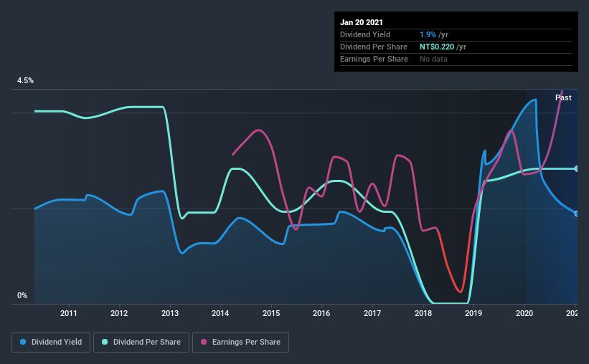Click the 2015 x-axis label
The height and width of the screenshot is (364, 589).
coord(271,313)
